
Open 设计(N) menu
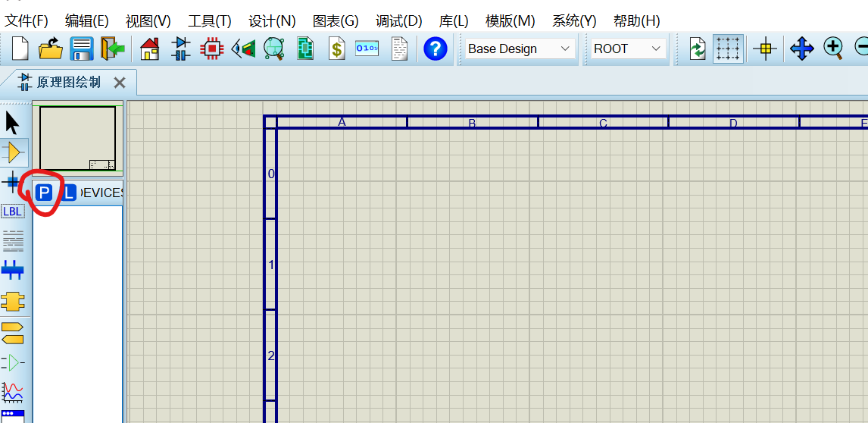pos(272,21)
